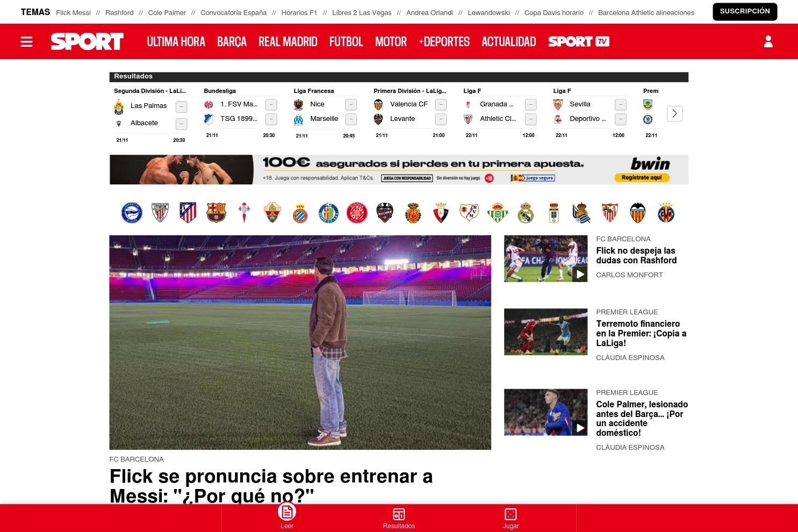
Task: Select the Mallorca crest
Action: (413, 213)
